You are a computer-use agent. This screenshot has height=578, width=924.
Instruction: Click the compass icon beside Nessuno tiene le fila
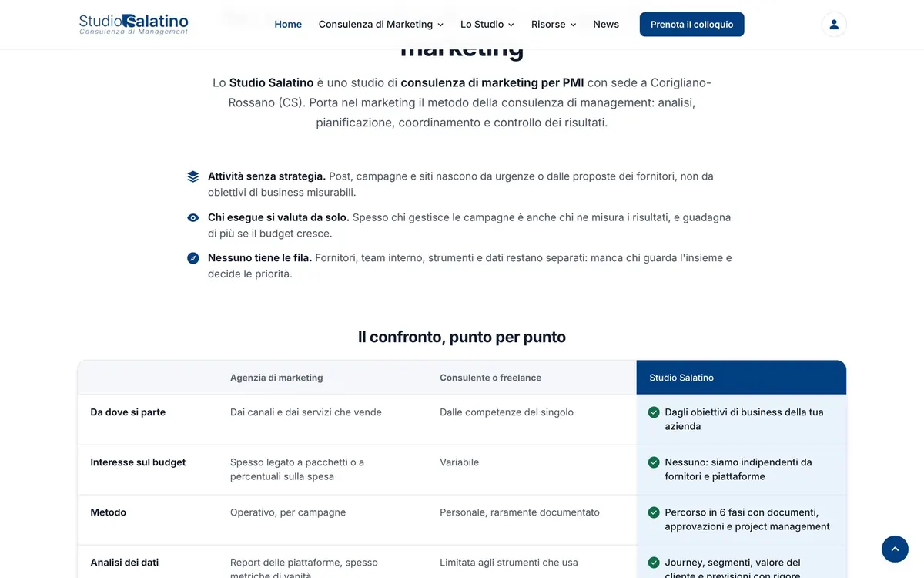tap(193, 258)
